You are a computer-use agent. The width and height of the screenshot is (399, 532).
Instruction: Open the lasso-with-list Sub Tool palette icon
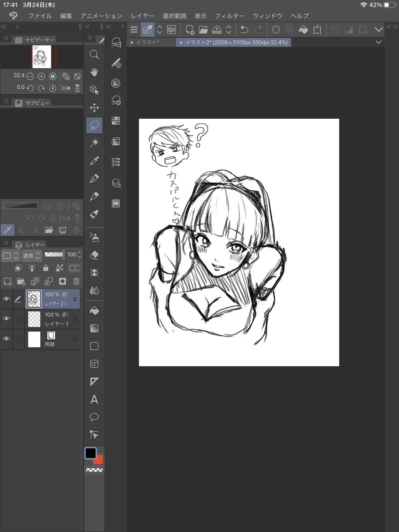tap(116, 42)
